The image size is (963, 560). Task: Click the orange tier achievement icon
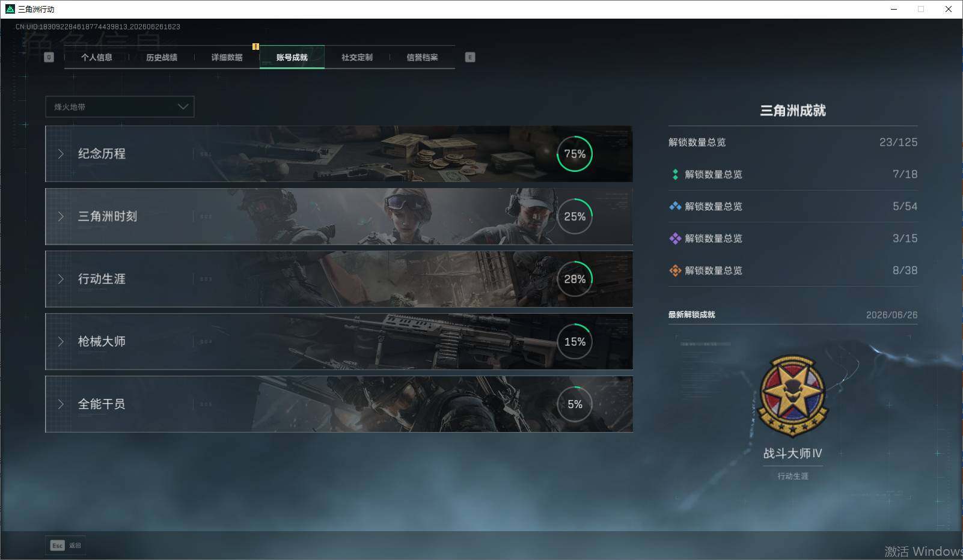click(675, 270)
